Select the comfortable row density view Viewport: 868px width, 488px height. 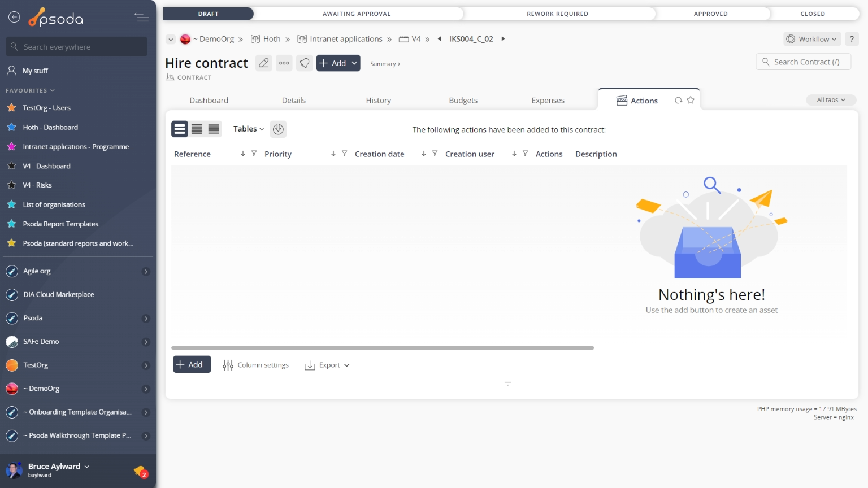tap(180, 129)
